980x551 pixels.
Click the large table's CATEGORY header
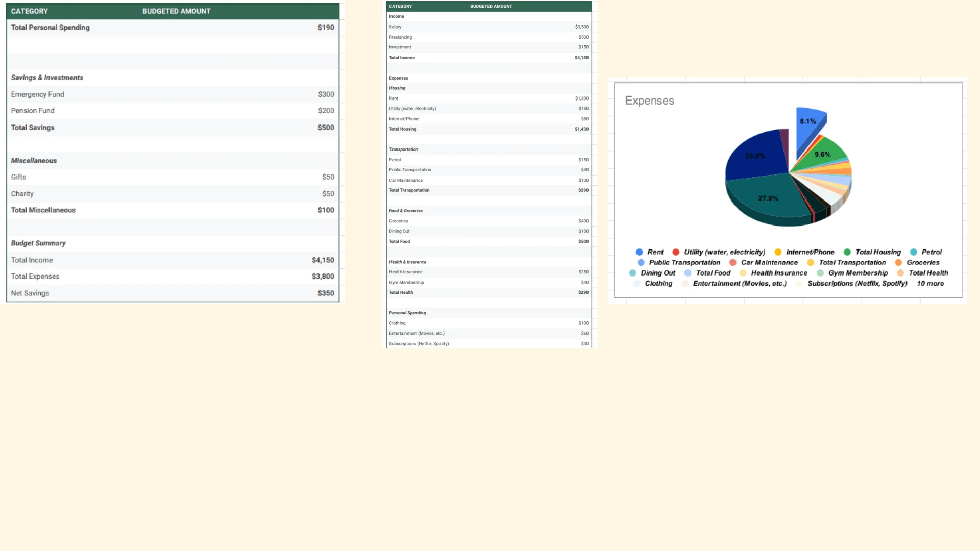[30, 11]
